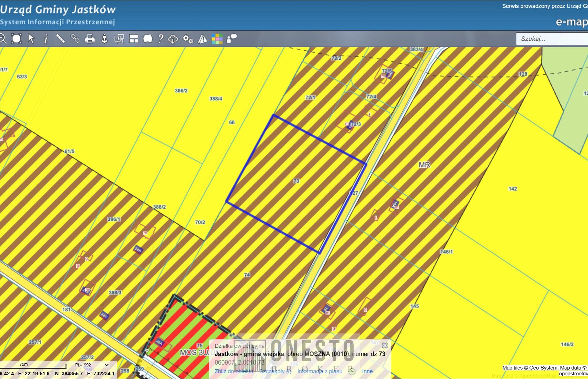
Task: Close the Działka ewidencyjna info popup
Action: (385, 346)
